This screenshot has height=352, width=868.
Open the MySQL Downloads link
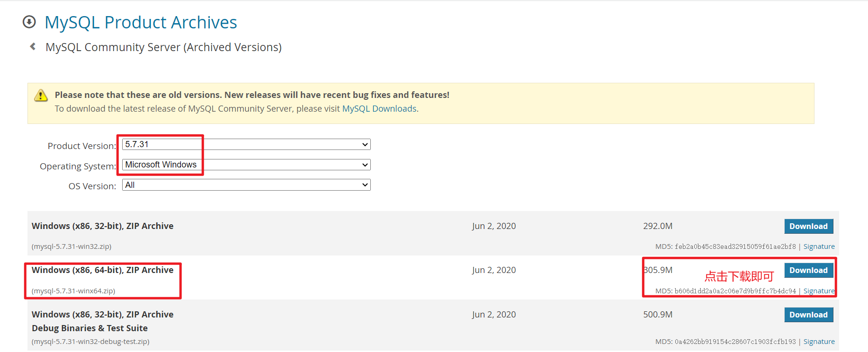(379, 109)
